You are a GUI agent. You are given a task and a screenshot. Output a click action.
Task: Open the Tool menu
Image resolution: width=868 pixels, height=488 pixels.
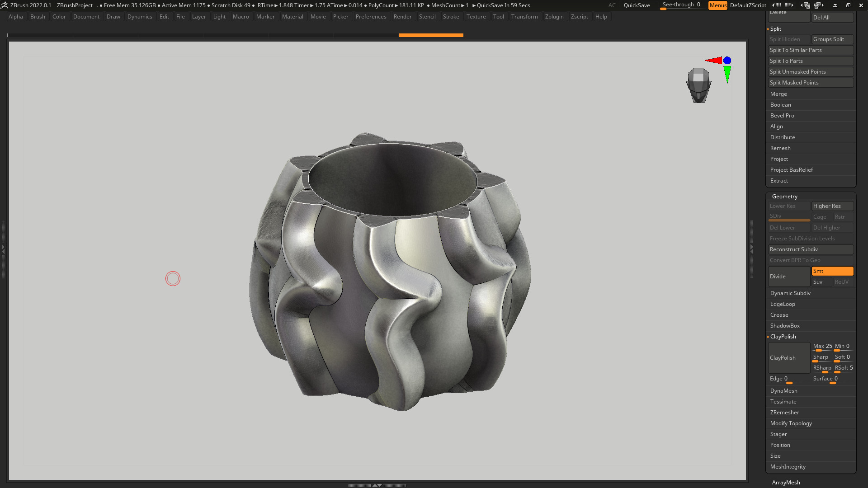point(498,17)
